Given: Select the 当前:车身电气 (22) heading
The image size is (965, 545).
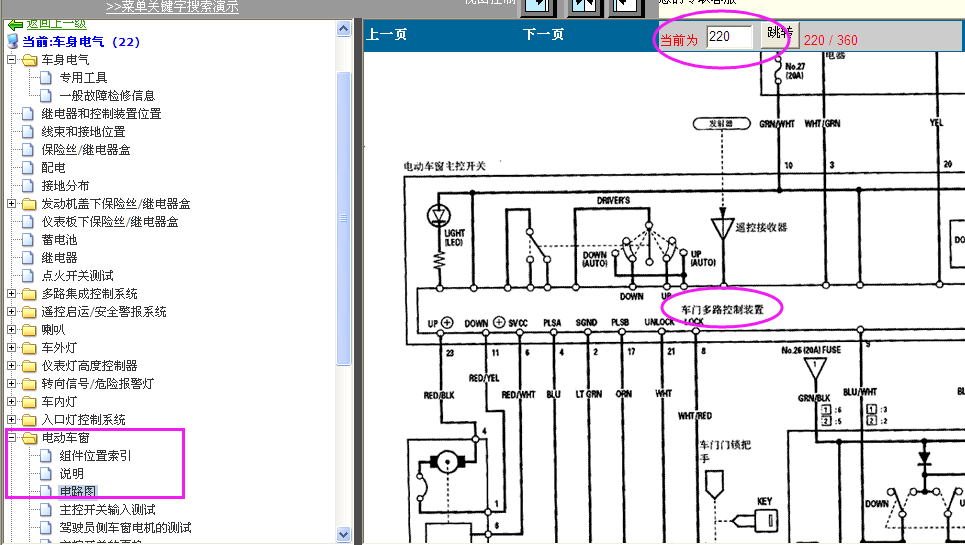Looking at the screenshot, I should click(x=81, y=42).
